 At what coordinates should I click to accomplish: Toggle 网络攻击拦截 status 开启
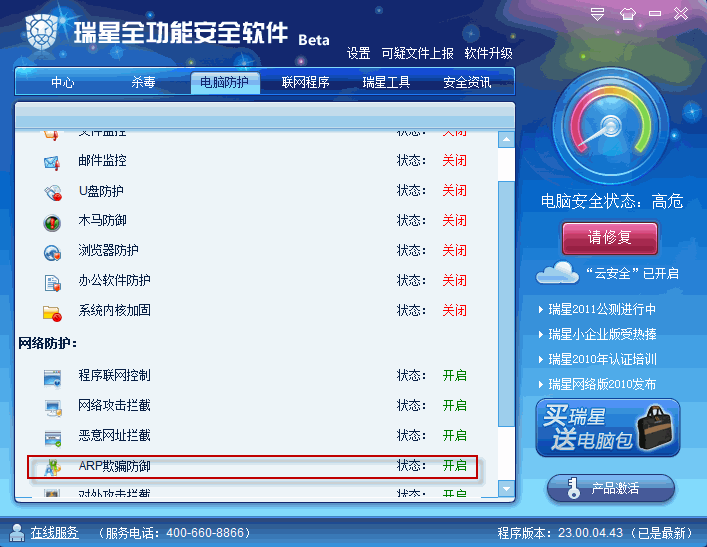click(454, 405)
